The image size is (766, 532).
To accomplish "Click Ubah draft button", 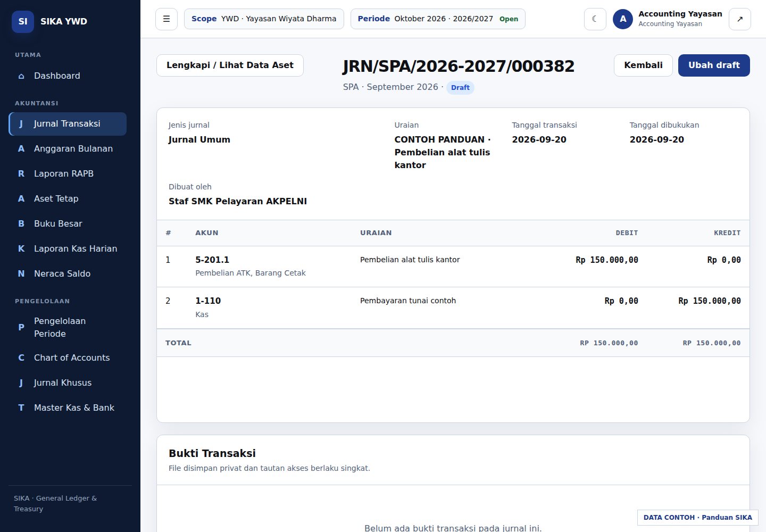I will [x=714, y=65].
